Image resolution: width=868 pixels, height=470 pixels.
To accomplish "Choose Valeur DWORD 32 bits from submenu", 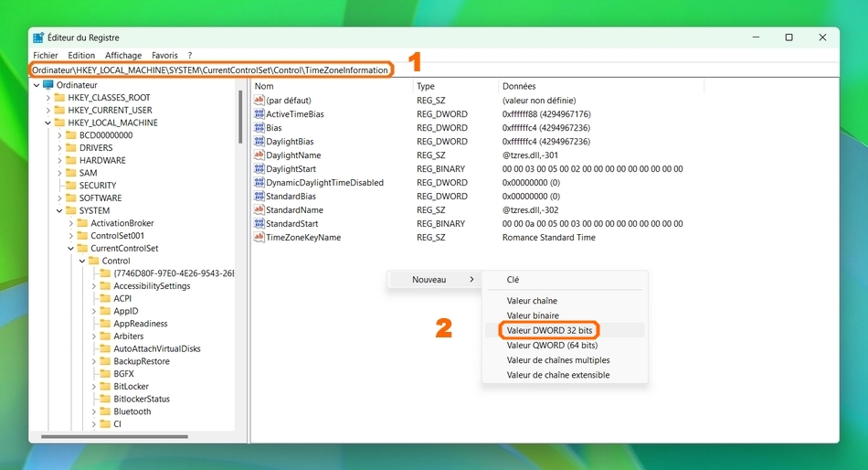I will click(x=549, y=330).
